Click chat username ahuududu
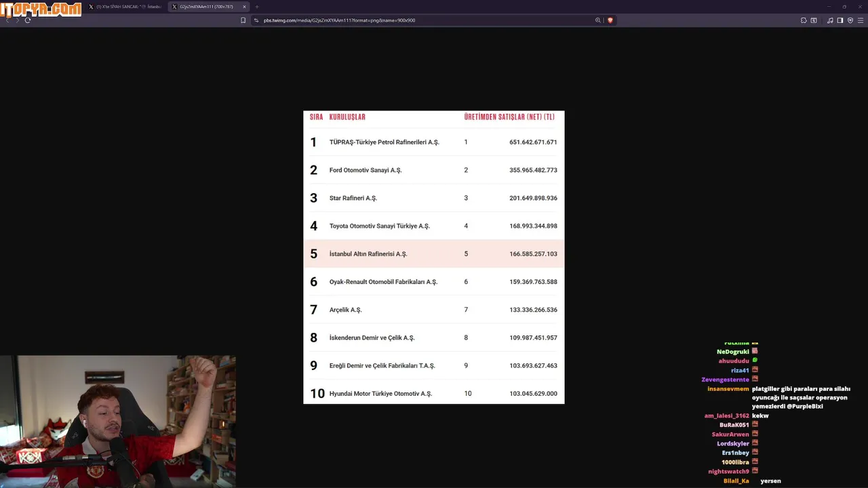The image size is (868, 488). pyautogui.click(x=734, y=361)
